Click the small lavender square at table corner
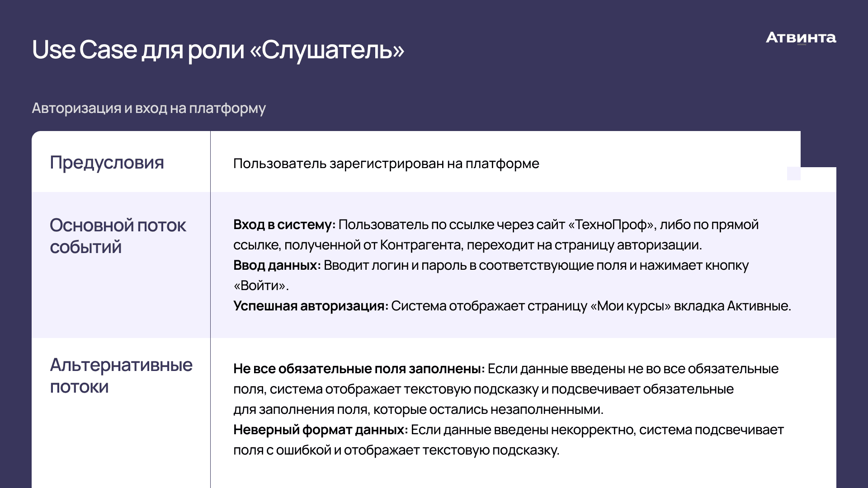Viewport: 868px width, 488px height. (x=793, y=174)
